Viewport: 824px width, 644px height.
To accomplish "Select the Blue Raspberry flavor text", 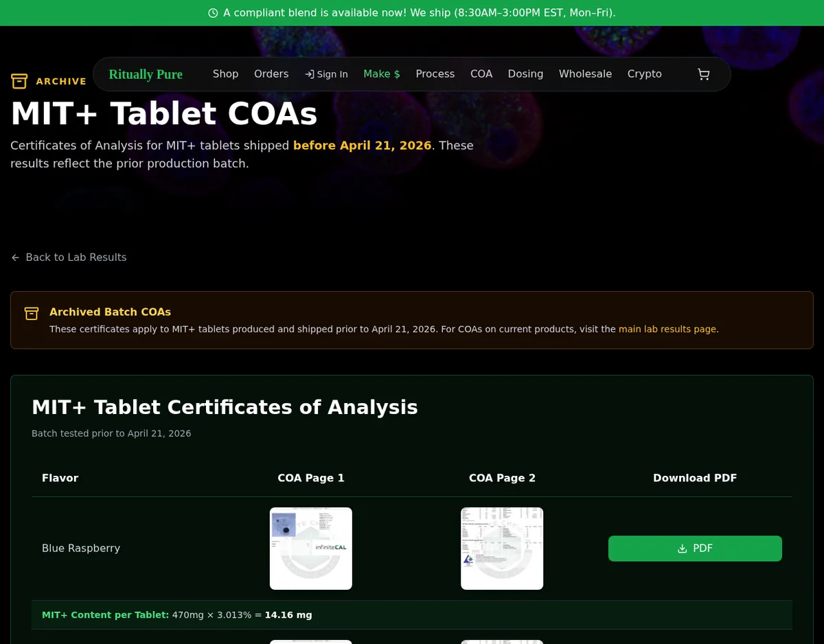I will pos(81,549).
